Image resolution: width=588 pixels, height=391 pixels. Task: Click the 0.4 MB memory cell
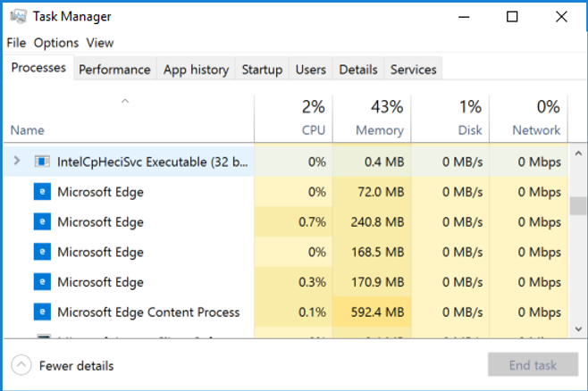click(372, 162)
